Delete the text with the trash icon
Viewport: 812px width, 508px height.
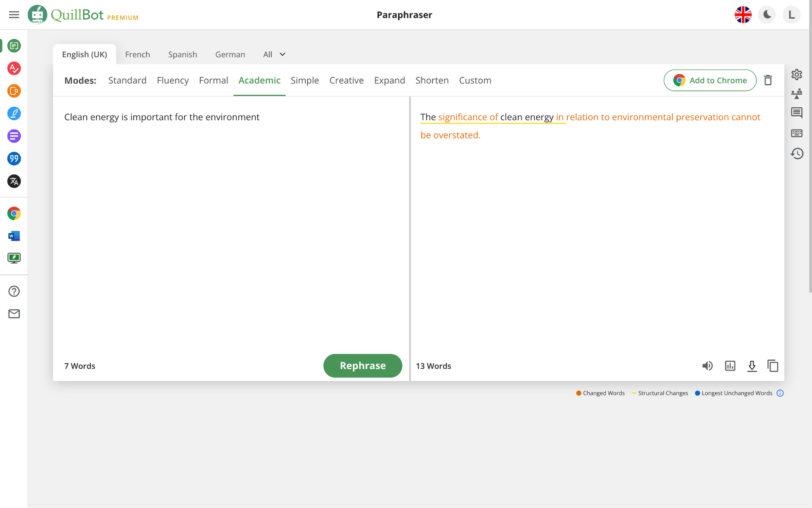tap(768, 80)
